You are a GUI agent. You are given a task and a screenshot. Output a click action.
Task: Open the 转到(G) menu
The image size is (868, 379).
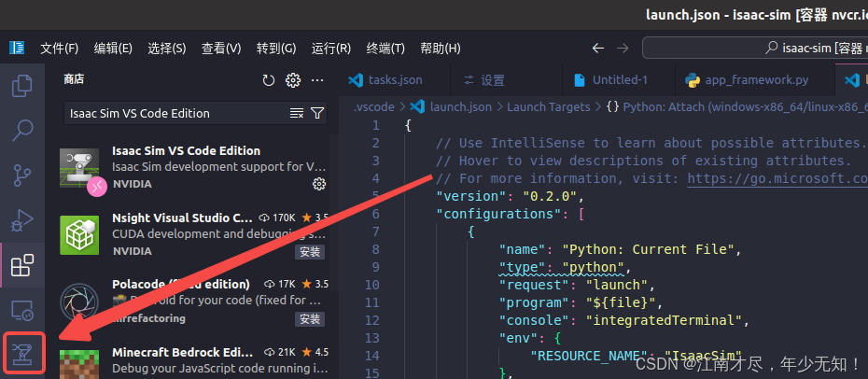276,49
